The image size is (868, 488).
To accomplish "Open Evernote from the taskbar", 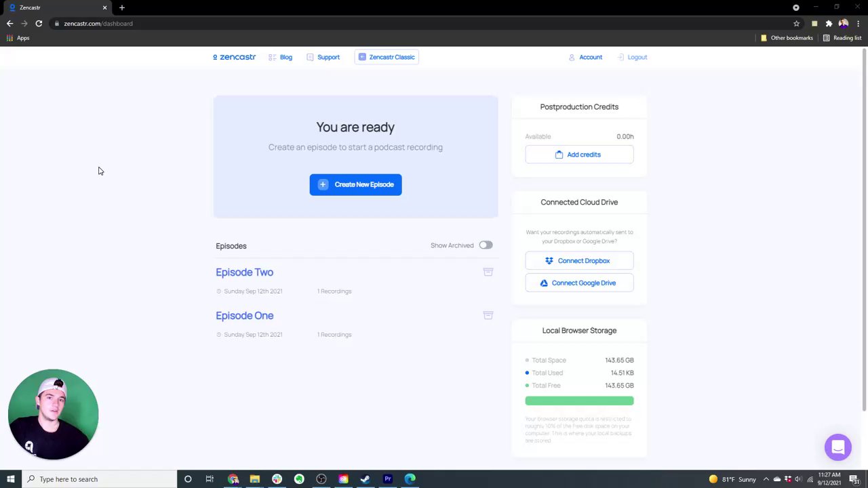I will [299, 479].
